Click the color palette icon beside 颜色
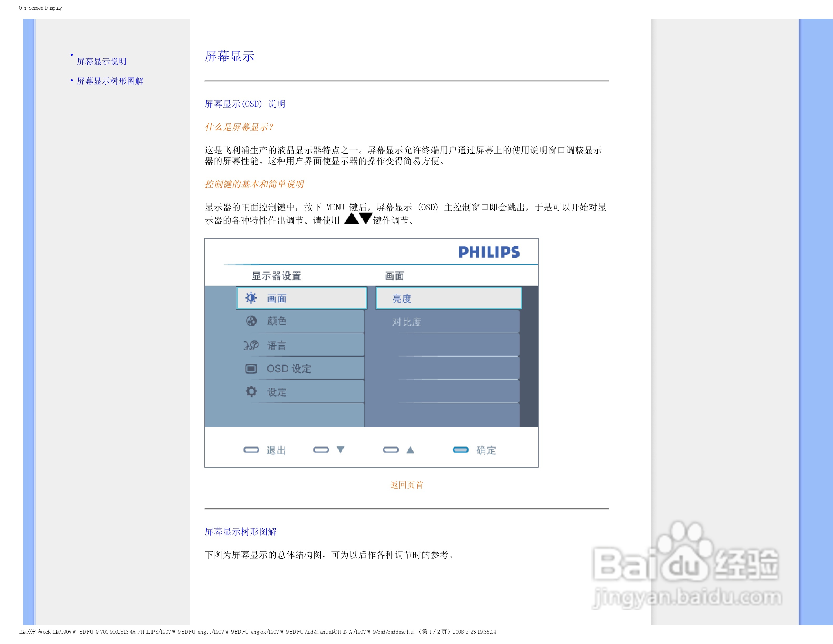Screen dimensions: 833x644 point(251,321)
